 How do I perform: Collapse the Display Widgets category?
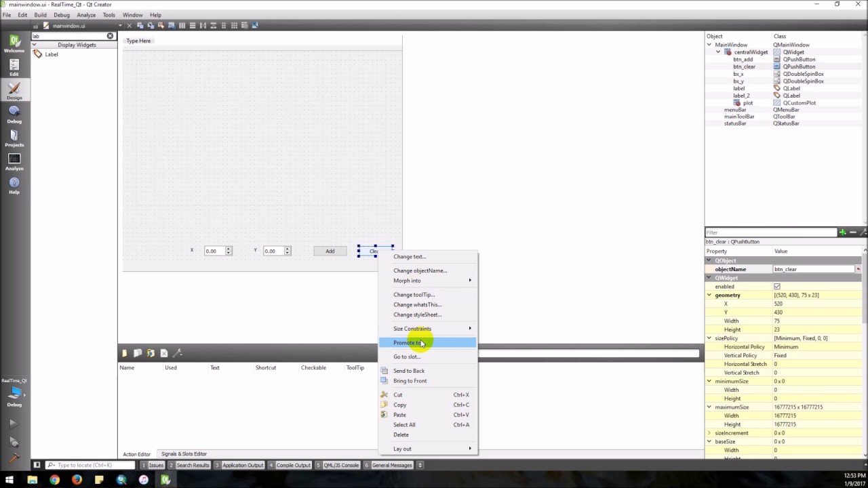click(x=34, y=45)
